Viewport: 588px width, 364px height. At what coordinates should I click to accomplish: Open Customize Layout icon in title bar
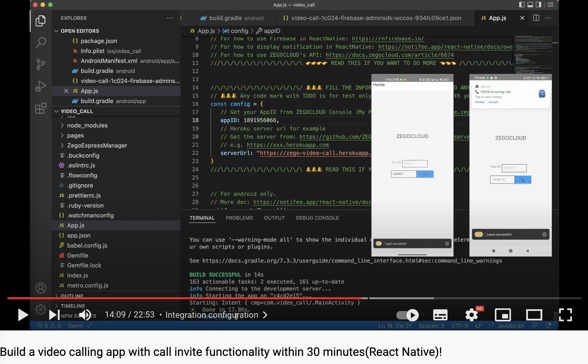click(551, 5)
